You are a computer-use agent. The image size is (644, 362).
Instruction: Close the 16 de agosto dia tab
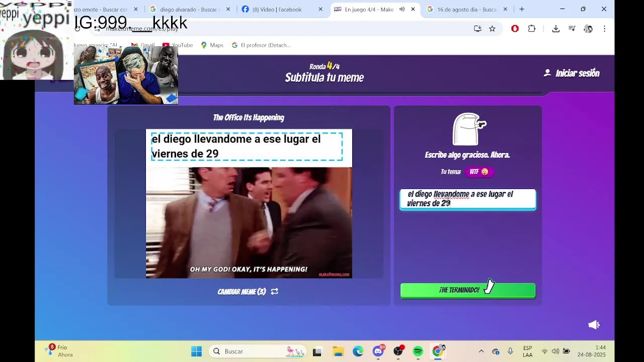[x=505, y=9]
